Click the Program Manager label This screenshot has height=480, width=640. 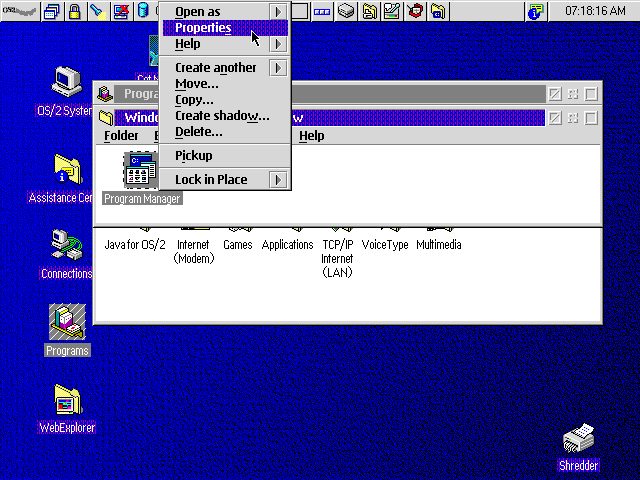click(142, 199)
